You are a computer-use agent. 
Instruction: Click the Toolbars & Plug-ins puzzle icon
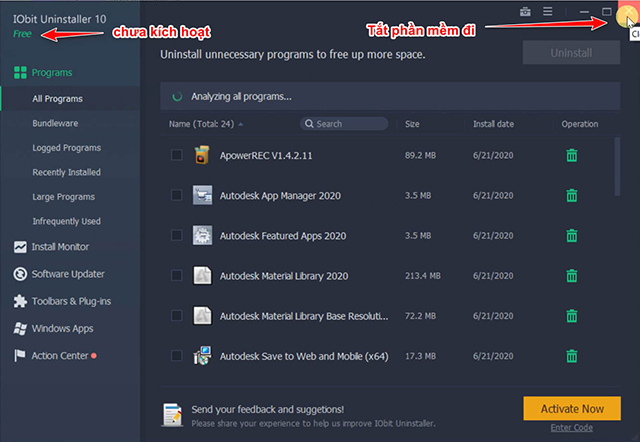click(x=20, y=301)
